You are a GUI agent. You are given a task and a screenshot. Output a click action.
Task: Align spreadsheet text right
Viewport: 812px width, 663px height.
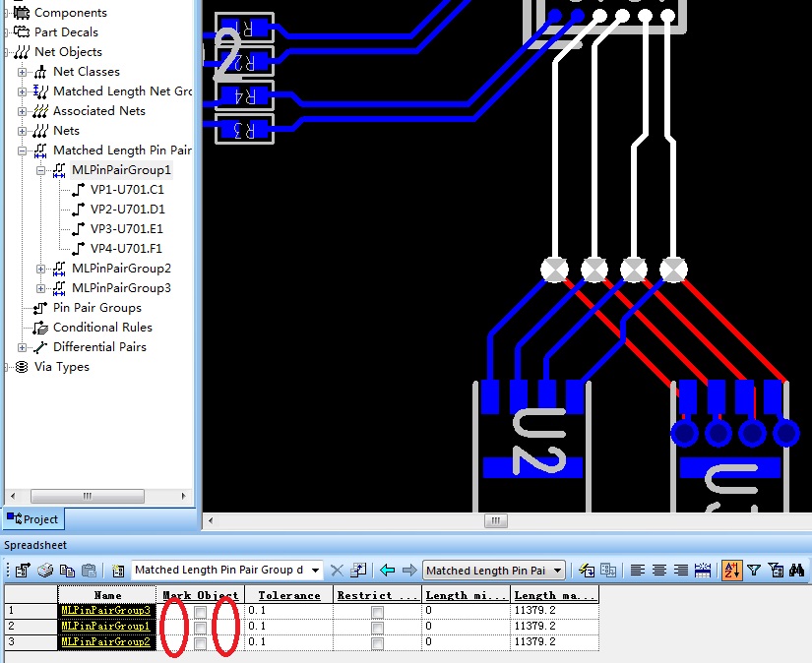click(x=681, y=571)
